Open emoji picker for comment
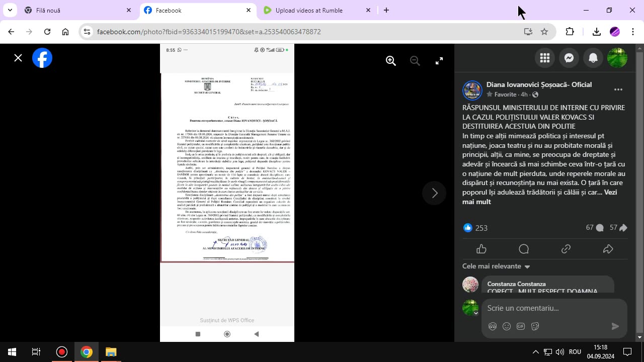This screenshot has width=644, height=362. coord(507,326)
